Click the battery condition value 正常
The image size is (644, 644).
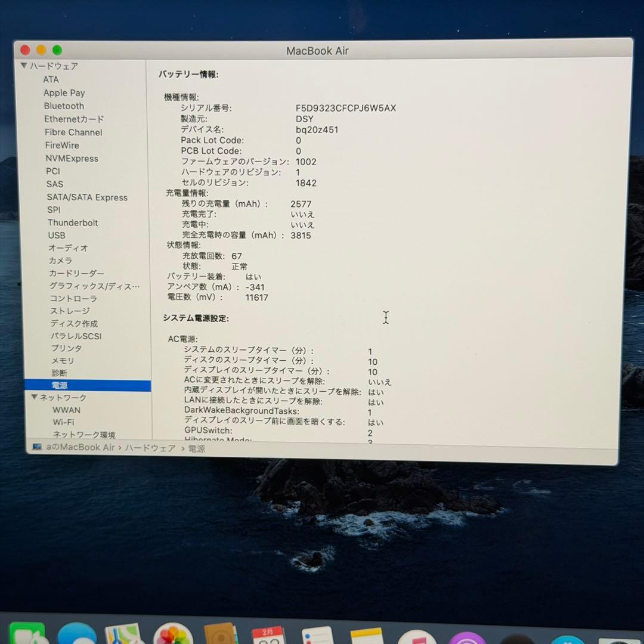[240, 267]
